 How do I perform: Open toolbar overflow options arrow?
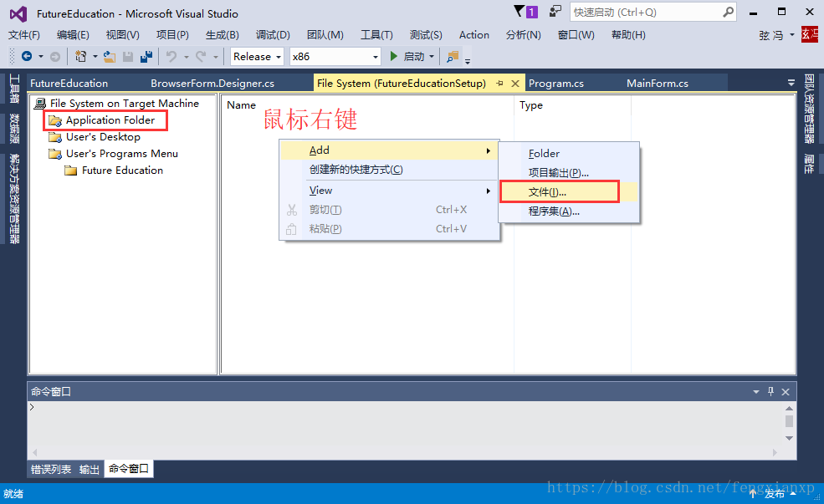click(467, 61)
